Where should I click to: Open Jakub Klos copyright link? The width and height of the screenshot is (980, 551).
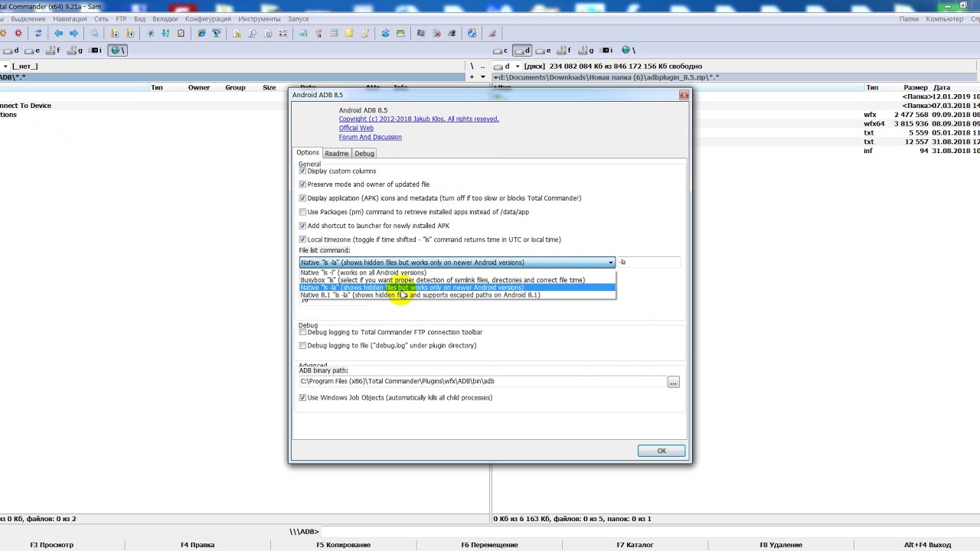click(419, 119)
